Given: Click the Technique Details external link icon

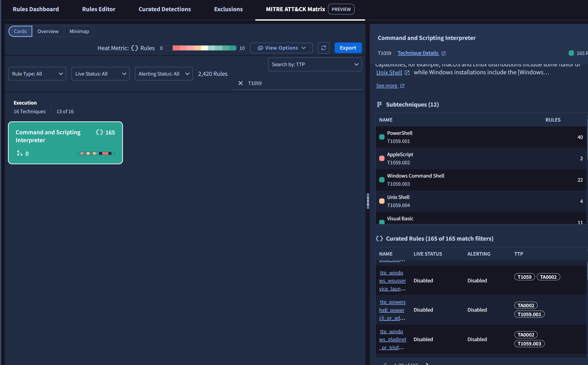Looking at the screenshot, I should (x=443, y=53).
